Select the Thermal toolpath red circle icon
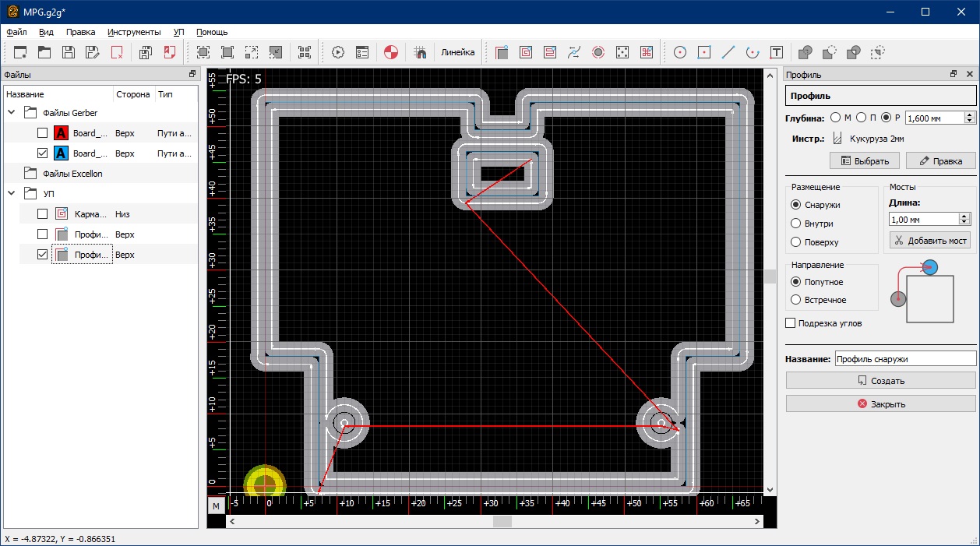 [x=598, y=52]
